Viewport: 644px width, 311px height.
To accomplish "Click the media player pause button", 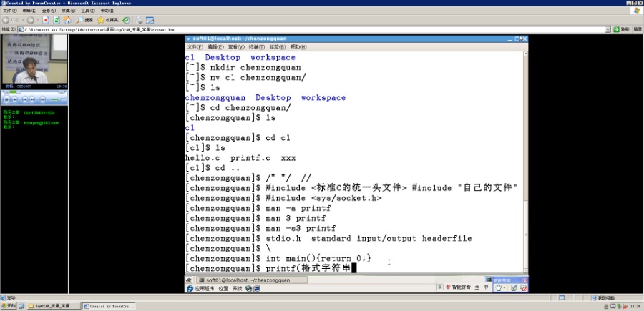I will click(x=6, y=99).
